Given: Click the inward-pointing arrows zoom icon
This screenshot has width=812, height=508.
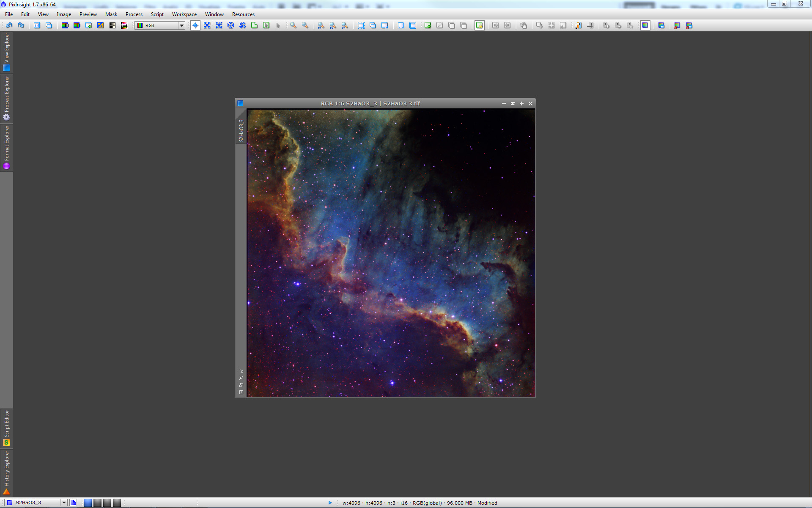Looking at the screenshot, I should tap(219, 25).
